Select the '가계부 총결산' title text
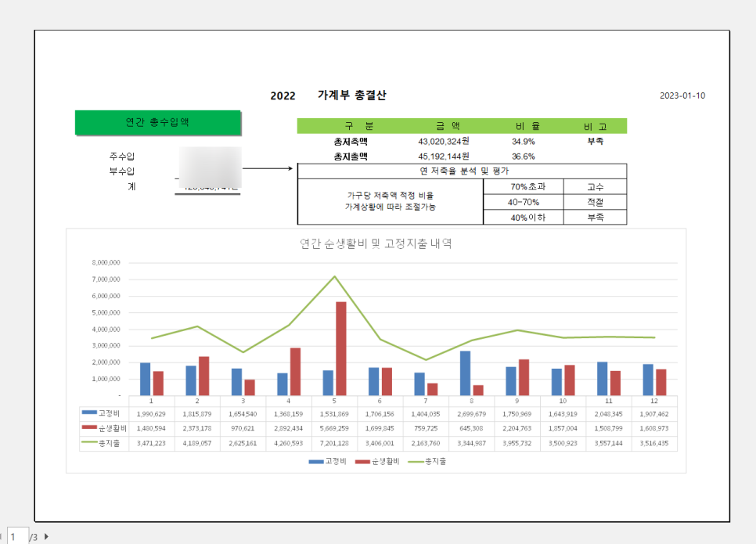 [351, 95]
